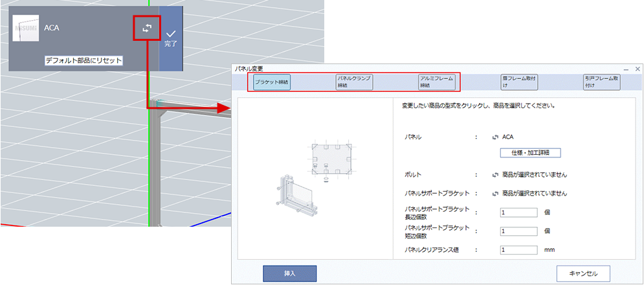
Task: Close the パネル変更 dialog
Action: click(638, 69)
